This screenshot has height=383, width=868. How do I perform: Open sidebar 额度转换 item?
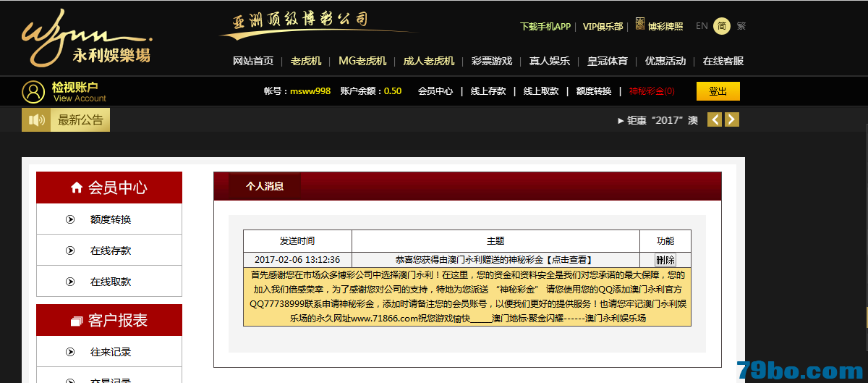(111, 219)
